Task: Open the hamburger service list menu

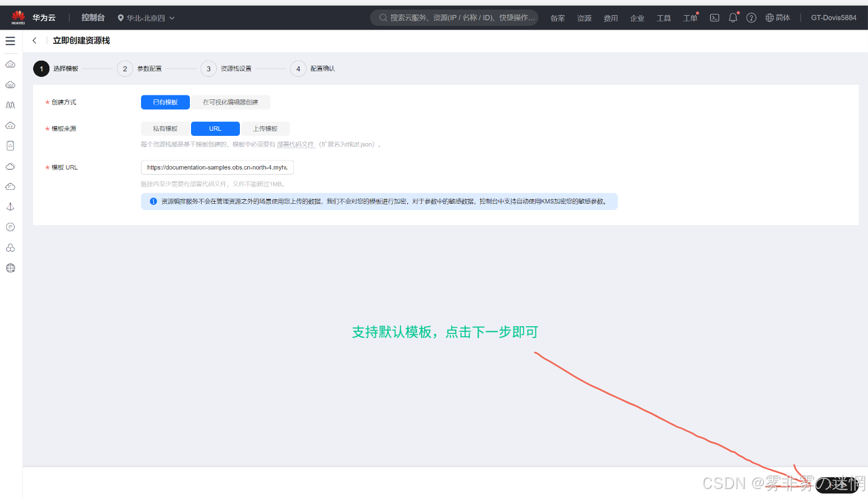Action: (10, 41)
